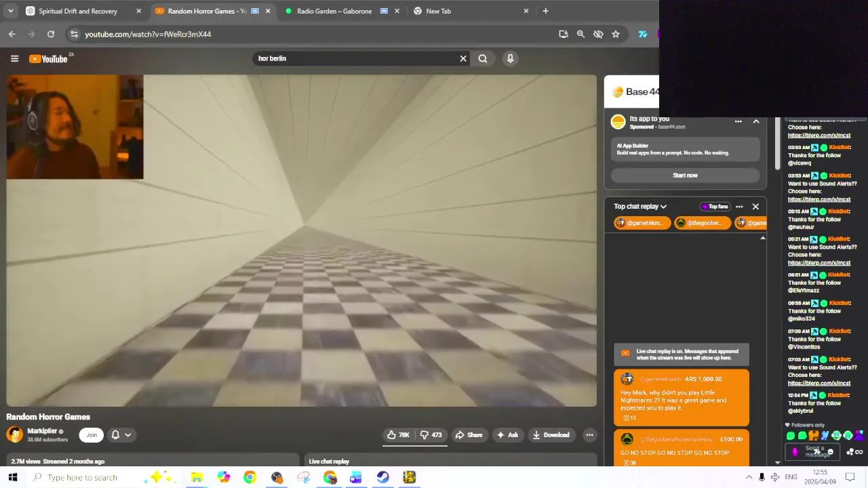Screen dimensions: 868x488
Task: Open the tab search dropdown arrow
Action: [x=10, y=11]
